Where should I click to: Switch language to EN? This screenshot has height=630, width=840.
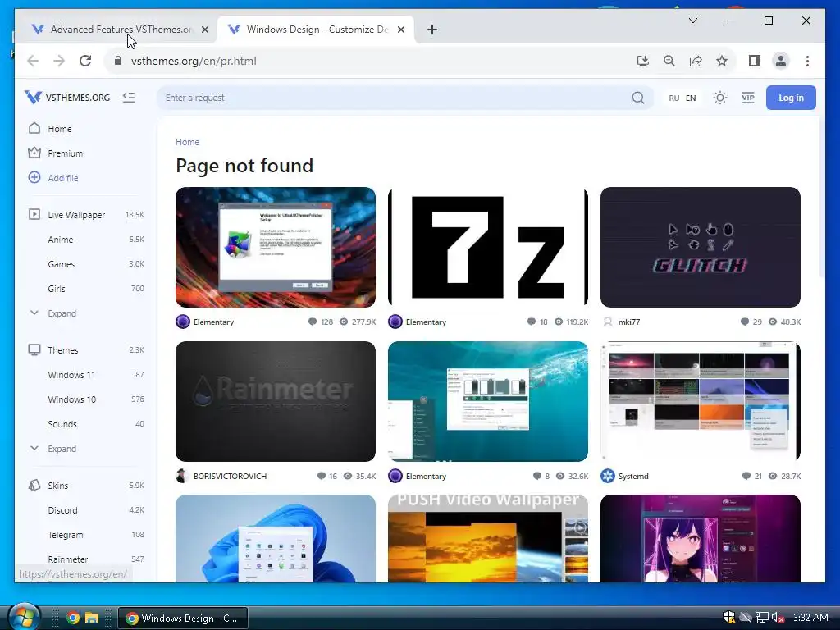click(x=691, y=98)
